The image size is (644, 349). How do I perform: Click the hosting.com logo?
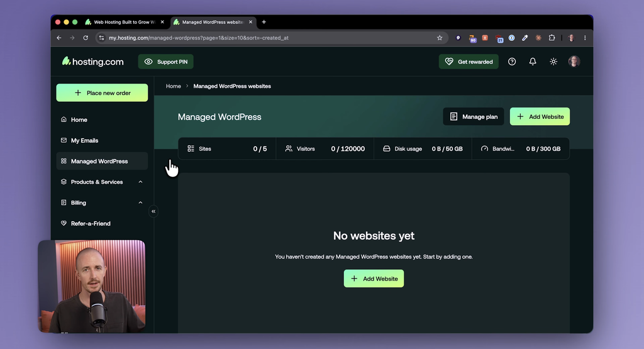point(93,62)
